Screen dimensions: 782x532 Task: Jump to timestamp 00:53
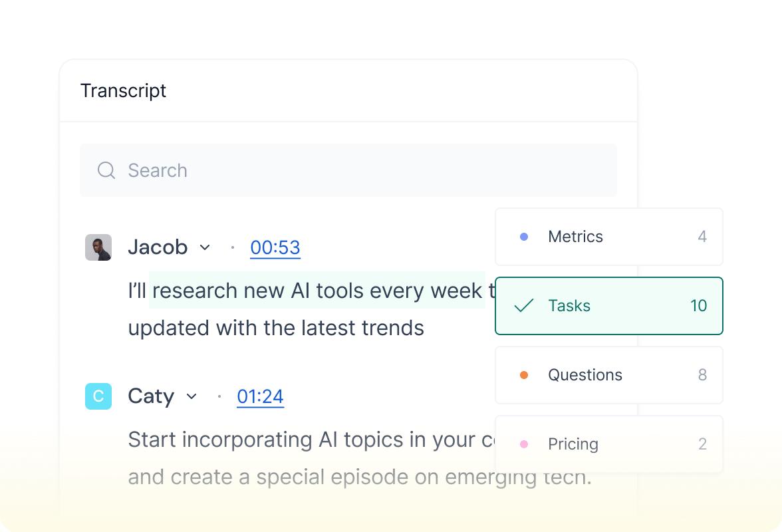(275, 247)
